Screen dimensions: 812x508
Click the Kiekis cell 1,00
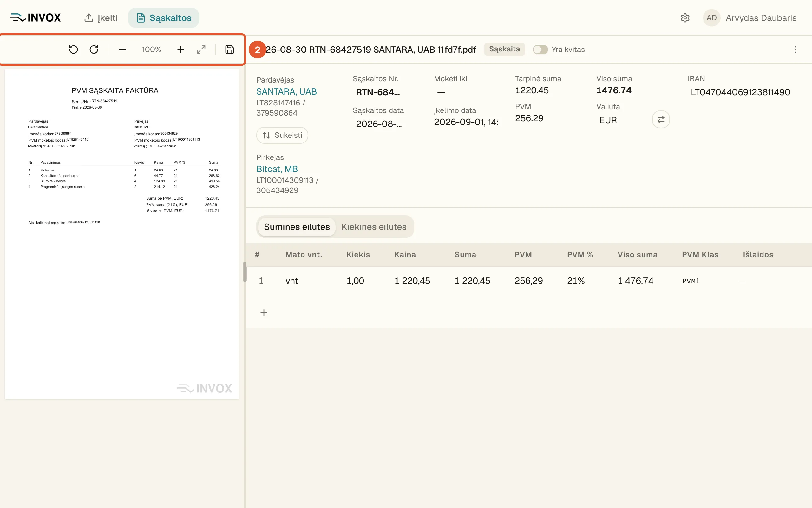pyautogui.click(x=355, y=281)
